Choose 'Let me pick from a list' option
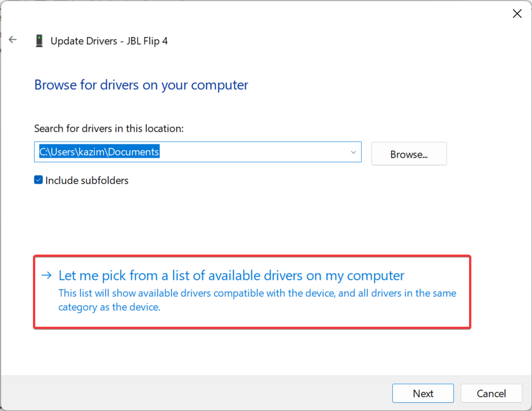Image resolution: width=532 pixels, height=411 pixels. click(231, 275)
